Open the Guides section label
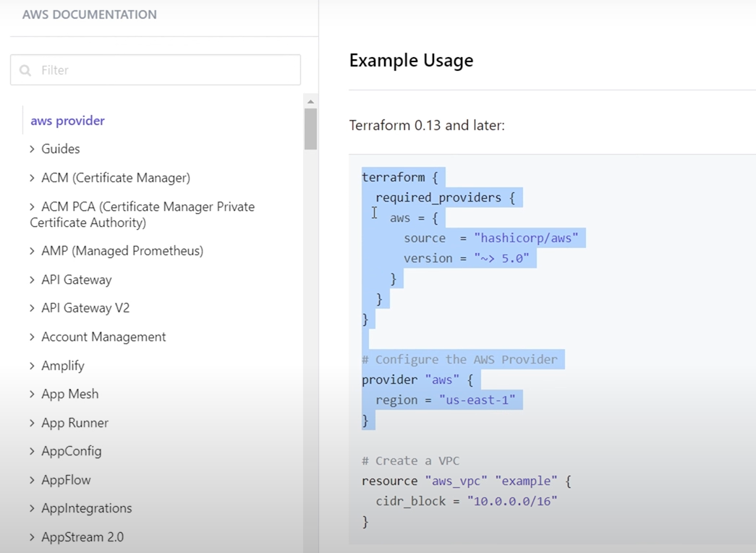The width and height of the screenshot is (756, 553). (61, 149)
